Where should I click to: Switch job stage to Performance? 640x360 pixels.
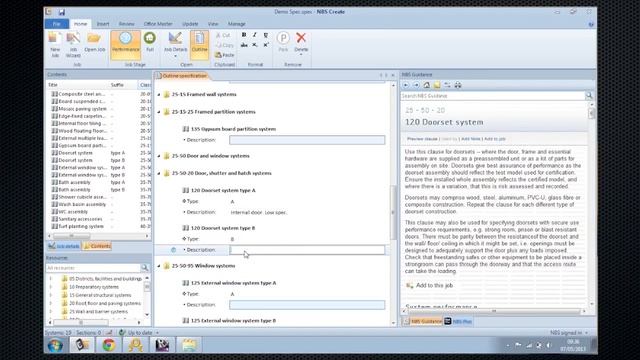pos(125,45)
